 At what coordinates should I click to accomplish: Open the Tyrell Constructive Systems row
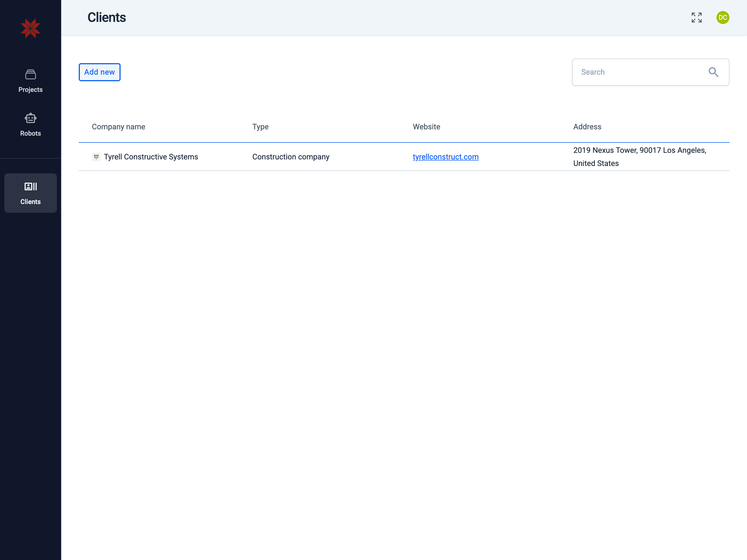tap(151, 157)
